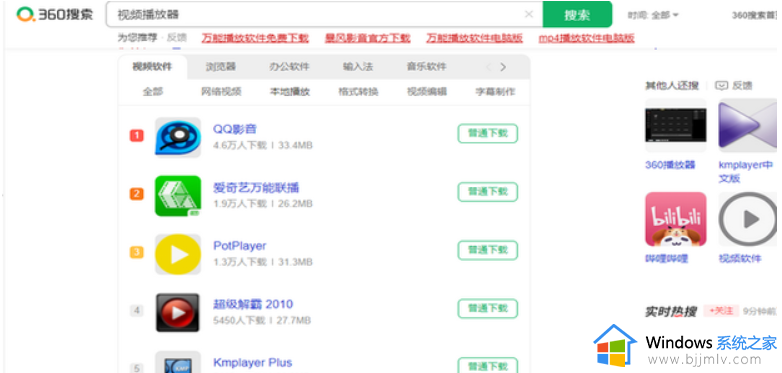Open the 超级解霸 2010 title link
Image resolution: width=782 pixels, height=373 pixels.
pos(253,304)
